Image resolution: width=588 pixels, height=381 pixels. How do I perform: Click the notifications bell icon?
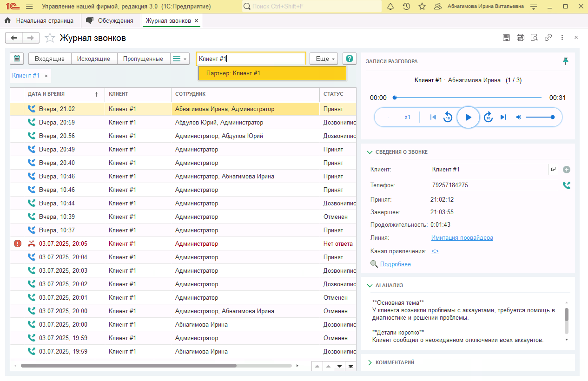(x=390, y=7)
